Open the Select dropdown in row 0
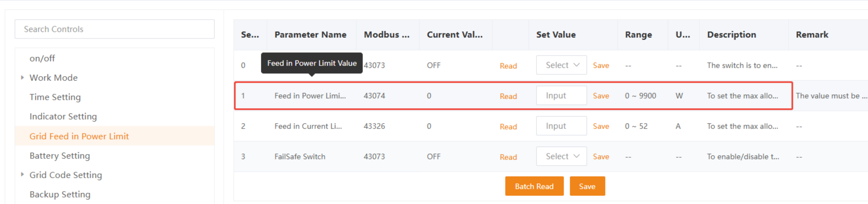This screenshot has height=204, width=868. pos(561,65)
